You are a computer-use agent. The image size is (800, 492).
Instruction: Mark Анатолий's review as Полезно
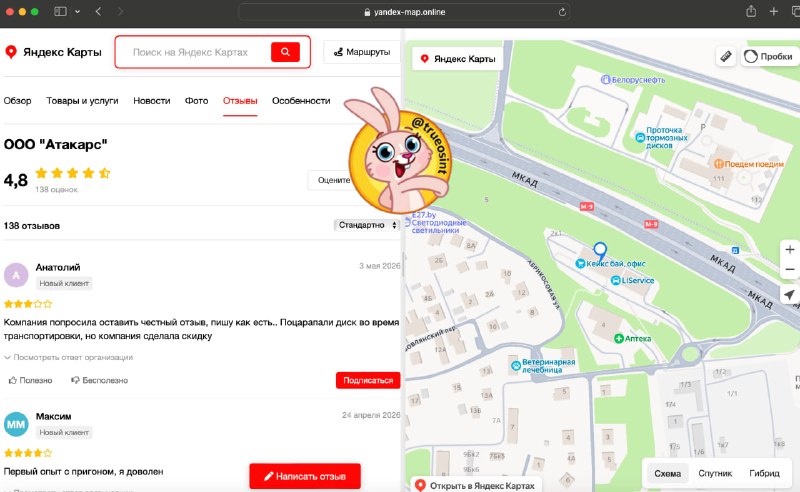pyautogui.click(x=31, y=380)
